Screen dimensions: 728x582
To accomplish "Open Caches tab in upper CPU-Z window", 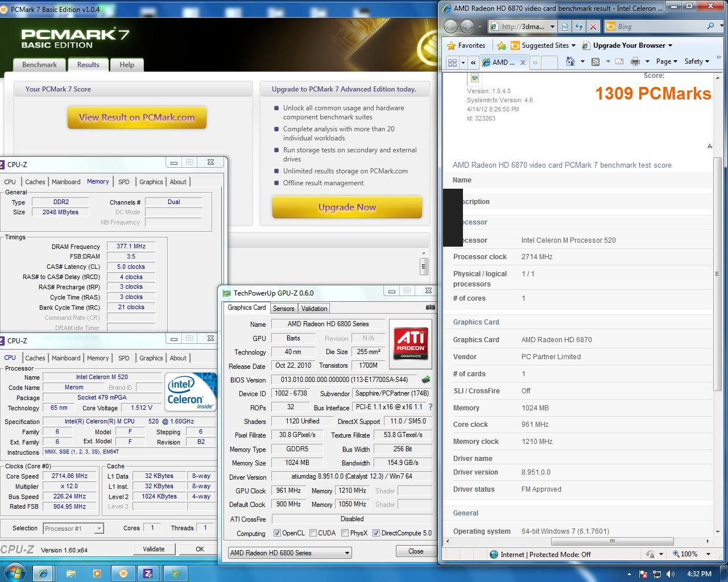I will click(x=35, y=182).
